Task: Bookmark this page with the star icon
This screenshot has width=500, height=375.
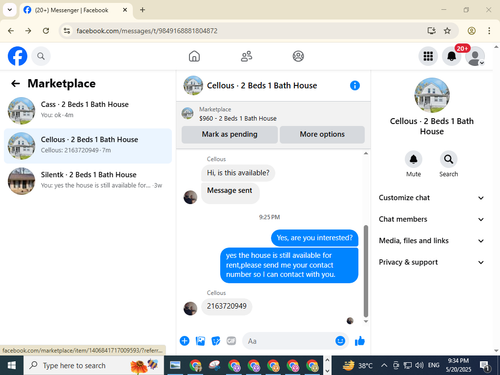Action: point(447,31)
